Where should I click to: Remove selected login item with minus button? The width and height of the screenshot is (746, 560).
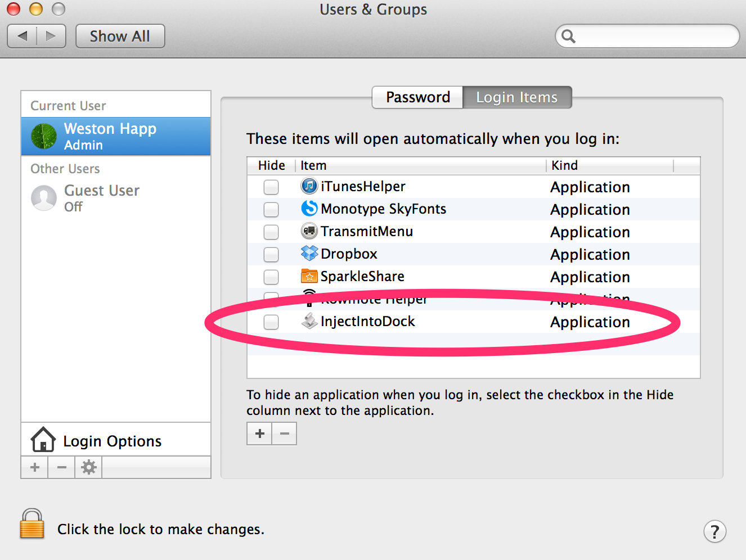pos(284,433)
